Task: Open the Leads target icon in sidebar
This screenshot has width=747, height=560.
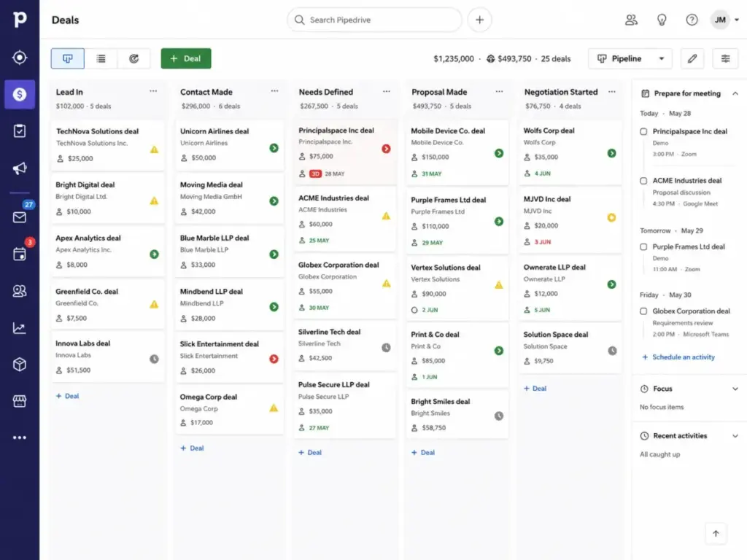Action: click(x=20, y=58)
